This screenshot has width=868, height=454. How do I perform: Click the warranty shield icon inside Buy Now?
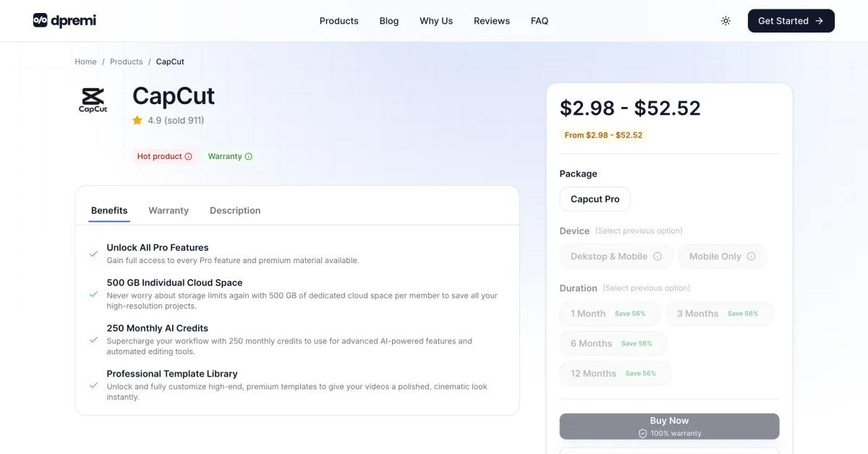coord(643,433)
